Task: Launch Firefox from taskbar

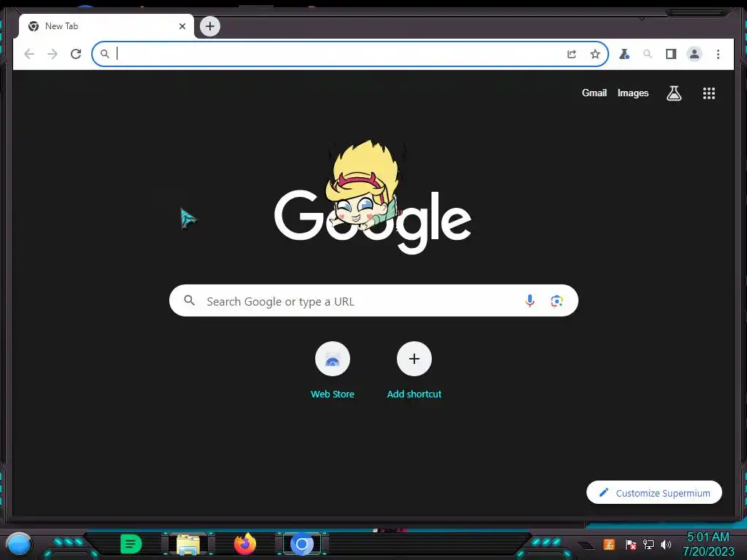Action: (x=245, y=544)
